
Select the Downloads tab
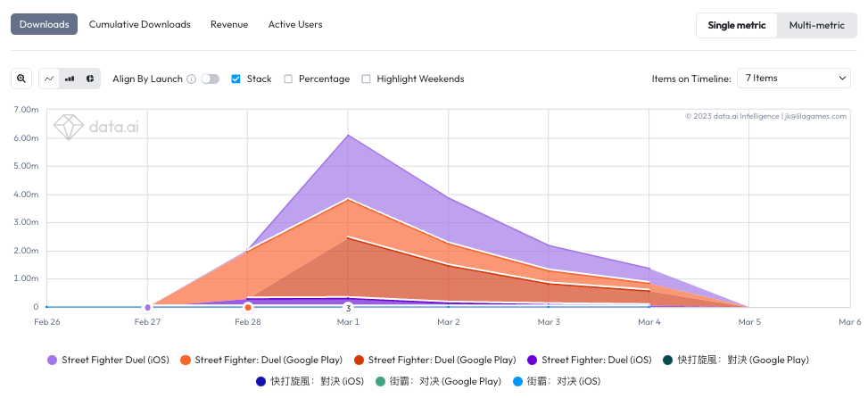(x=45, y=24)
